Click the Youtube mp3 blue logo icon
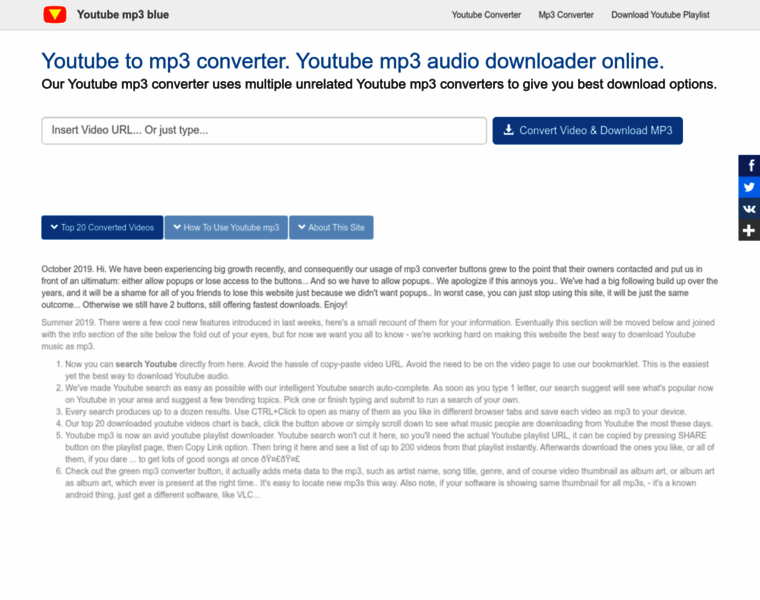This screenshot has height=600, width=760. 55,15
